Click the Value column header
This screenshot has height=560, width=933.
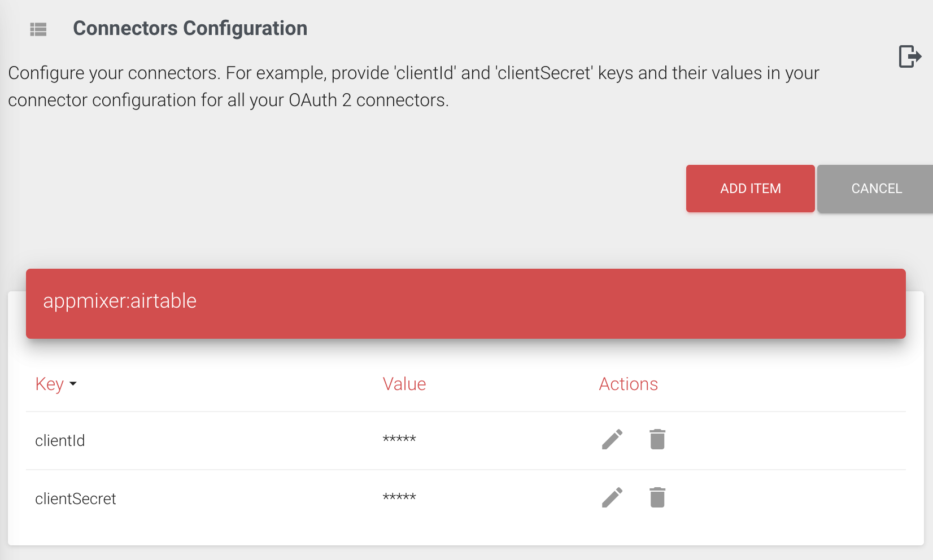click(404, 384)
